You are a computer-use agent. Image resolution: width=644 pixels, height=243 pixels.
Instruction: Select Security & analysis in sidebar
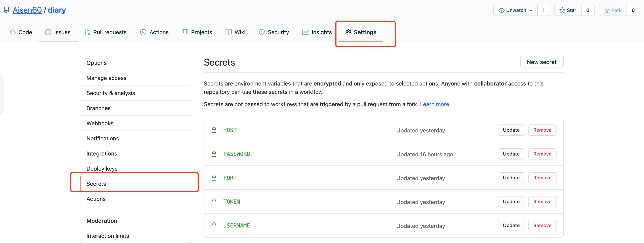click(x=135, y=93)
